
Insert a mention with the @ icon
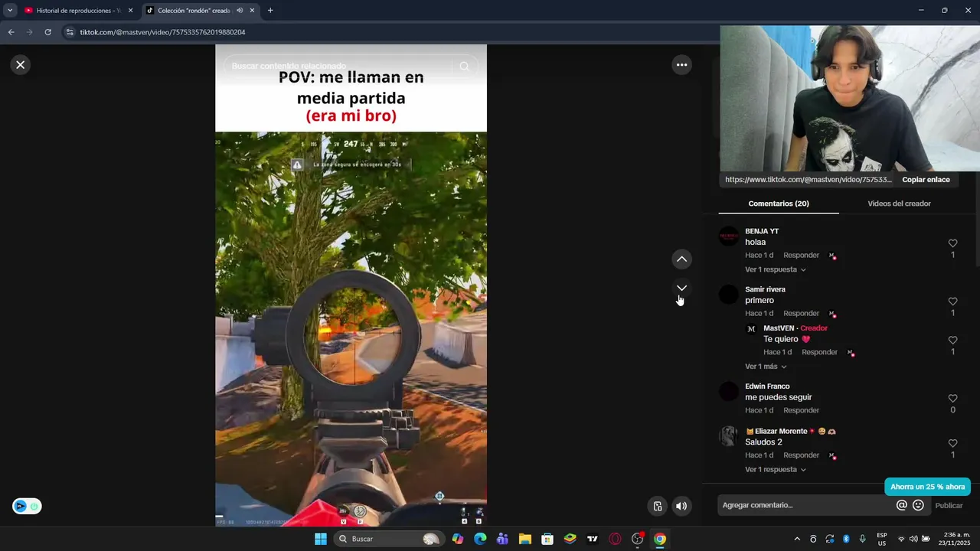902,505
